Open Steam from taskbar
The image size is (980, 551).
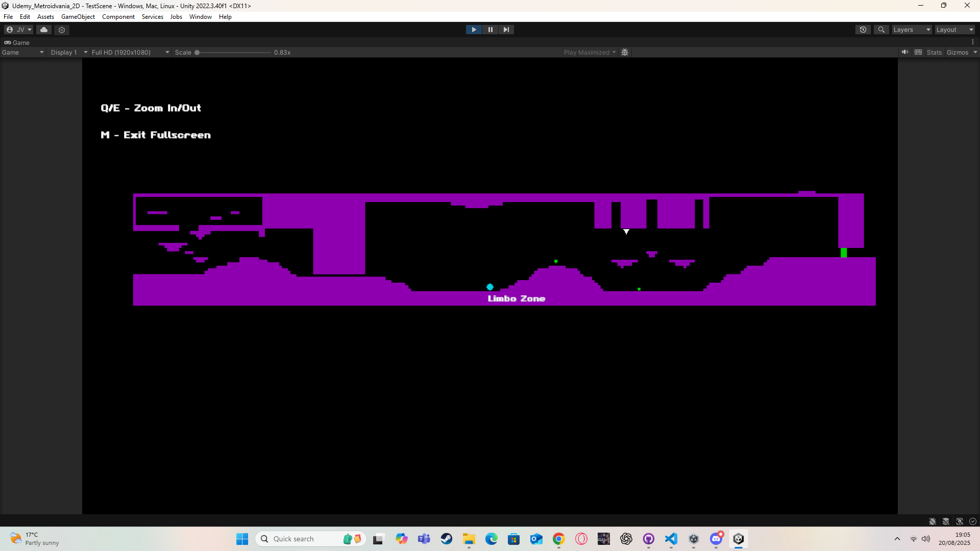tap(447, 539)
